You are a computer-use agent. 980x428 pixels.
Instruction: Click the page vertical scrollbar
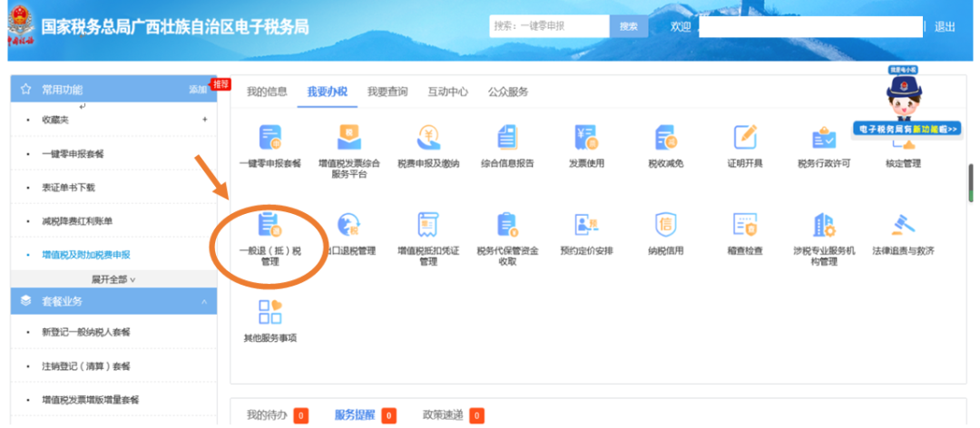point(971,183)
